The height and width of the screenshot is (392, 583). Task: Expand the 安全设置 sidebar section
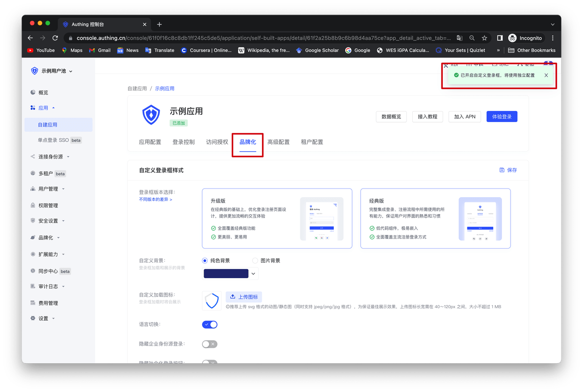coord(48,221)
